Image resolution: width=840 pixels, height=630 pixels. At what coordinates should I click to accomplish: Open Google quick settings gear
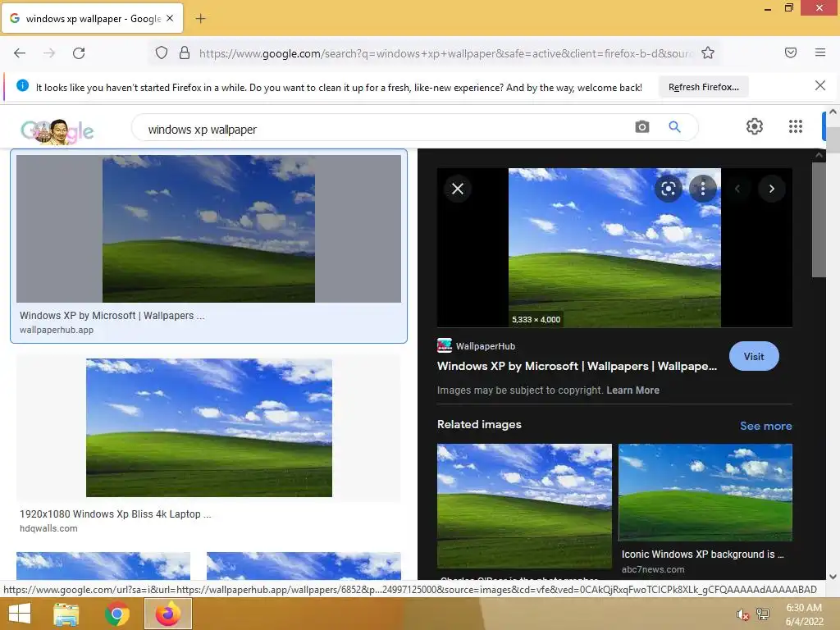click(755, 126)
